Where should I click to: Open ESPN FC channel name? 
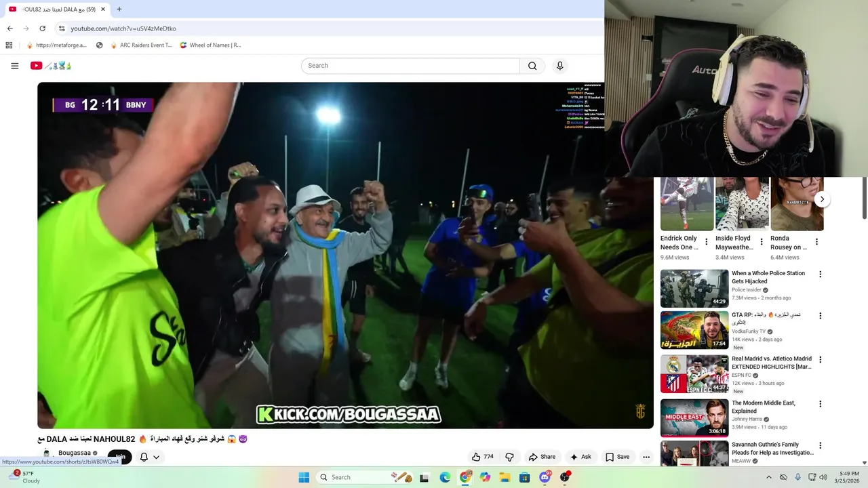[x=741, y=375]
